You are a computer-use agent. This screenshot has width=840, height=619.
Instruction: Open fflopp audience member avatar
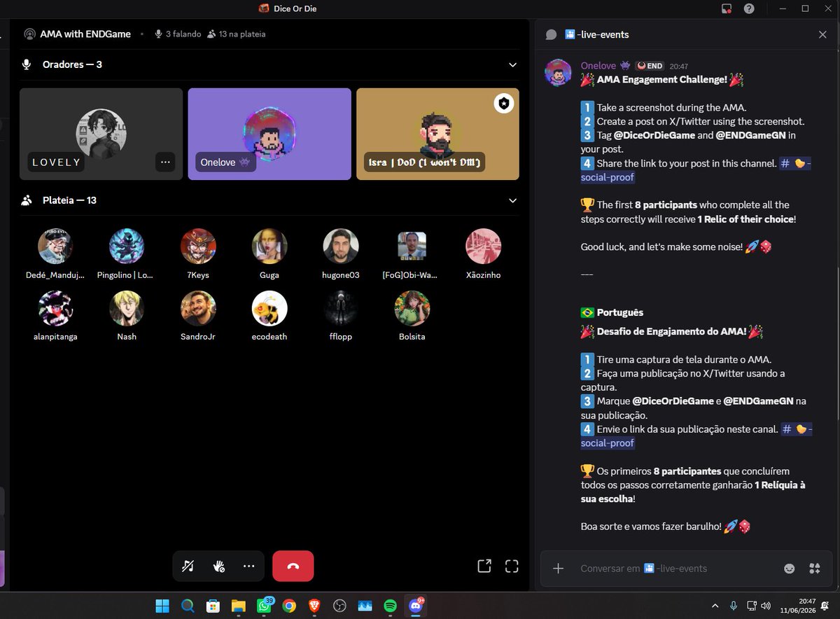[x=341, y=308]
